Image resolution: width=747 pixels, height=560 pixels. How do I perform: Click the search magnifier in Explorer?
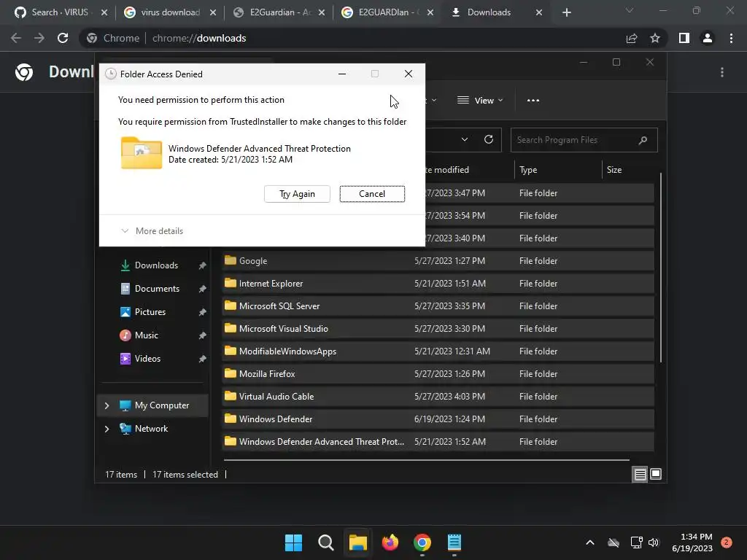pyautogui.click(x=643, y=140)
